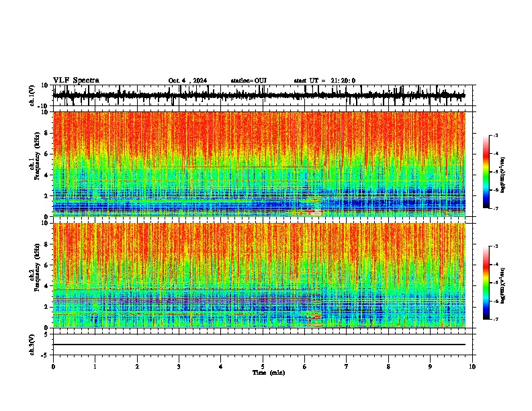Click the "-3" tick on ch.1 color bar
The width and height of the screenshot is (532, 411).
coord(496,136)
